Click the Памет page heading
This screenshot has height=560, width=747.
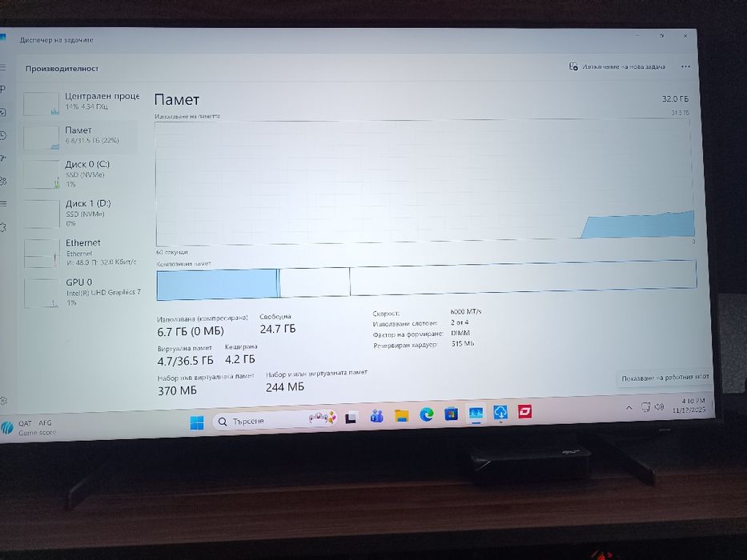coord(177,99)
